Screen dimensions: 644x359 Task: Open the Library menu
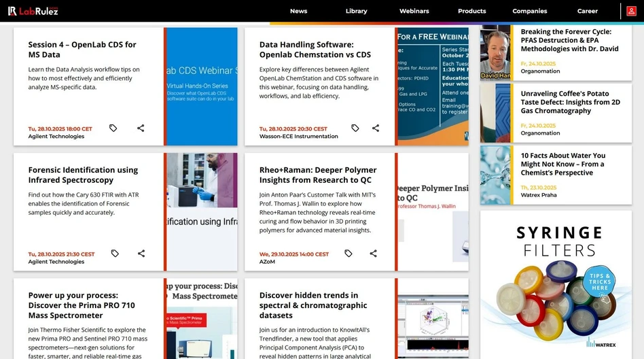[x=356, y=11]
